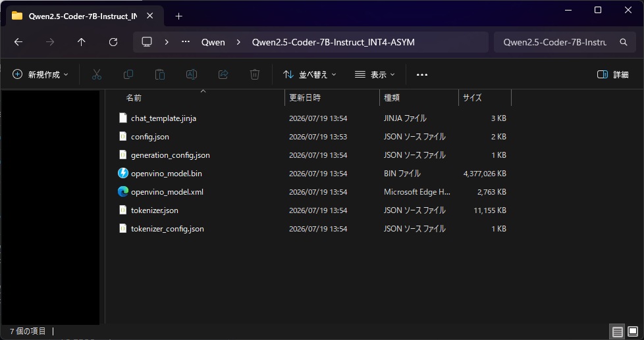Viewport: 644px width, 340px height.
Task: Open the Qwen breadcrumb folder
Action: click(213, 42)
